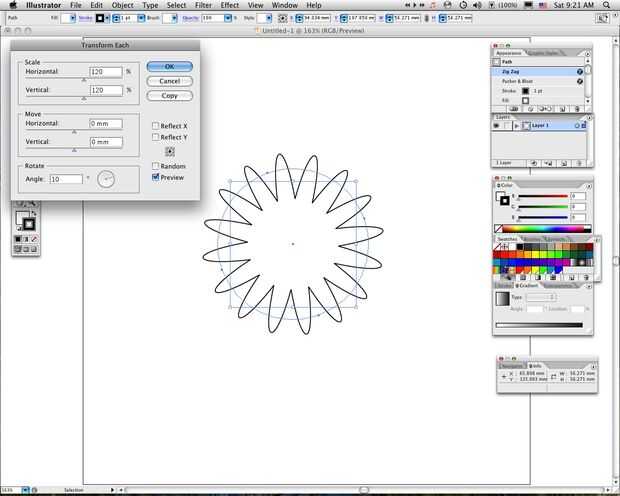The image size is (620, 496).
Task: Click the Opacity link in the control bar
Action: tap(191, 18)
